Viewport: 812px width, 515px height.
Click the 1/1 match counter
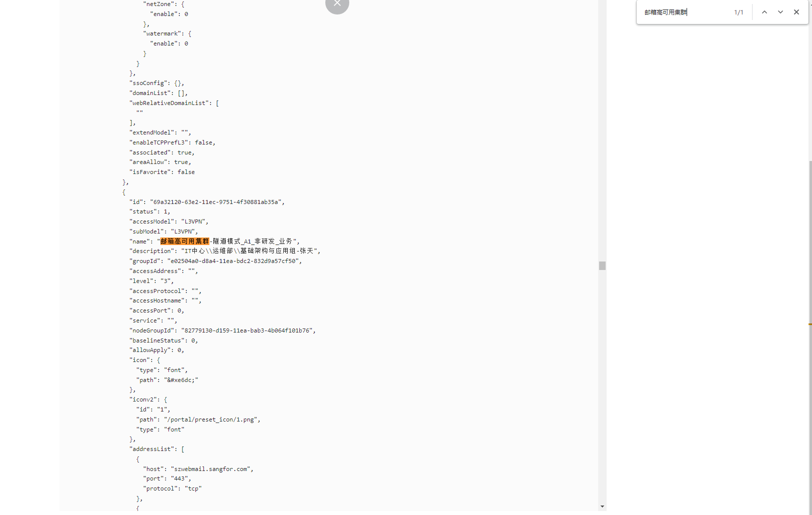pos(739,12)
